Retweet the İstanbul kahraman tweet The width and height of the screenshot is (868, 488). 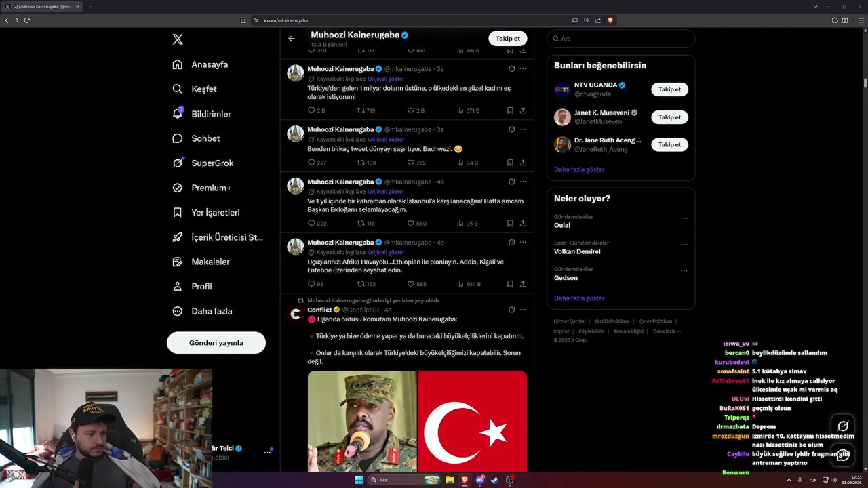click(366, 224)
